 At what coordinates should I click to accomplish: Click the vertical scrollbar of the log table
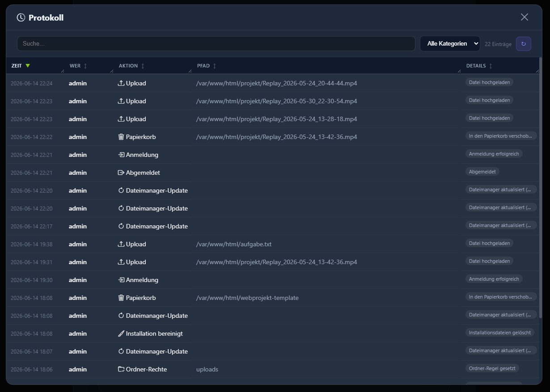coord(541,188)
